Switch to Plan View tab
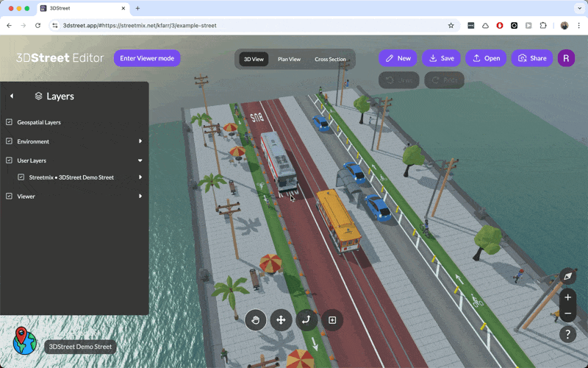 [x=289, y=59]
